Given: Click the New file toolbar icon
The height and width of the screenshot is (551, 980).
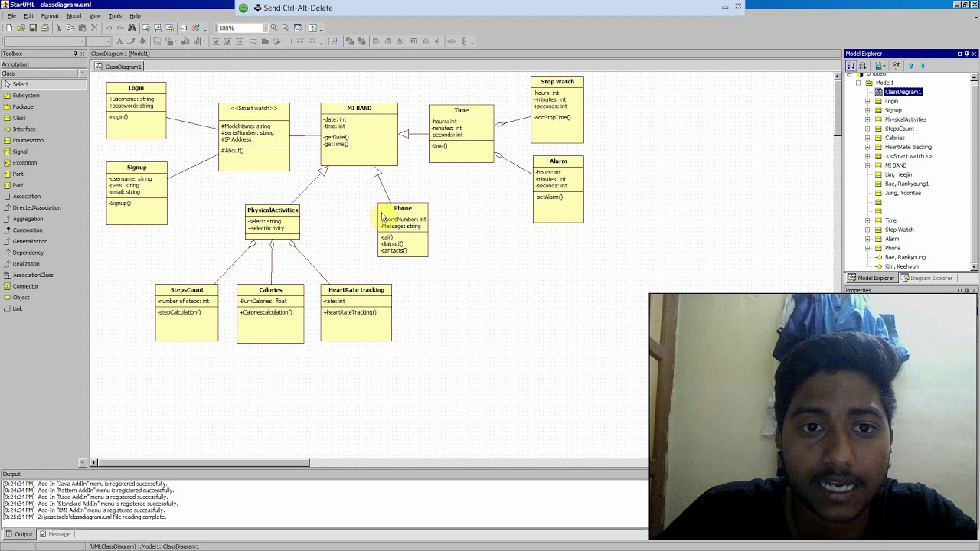Looking at the screenshot, I should pos(8,28).
